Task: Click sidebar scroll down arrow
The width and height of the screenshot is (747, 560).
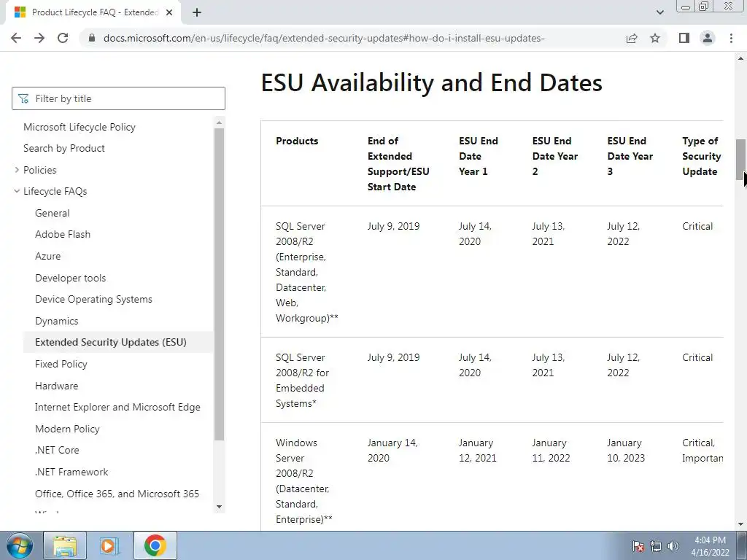Action: (x=219, y=507)
